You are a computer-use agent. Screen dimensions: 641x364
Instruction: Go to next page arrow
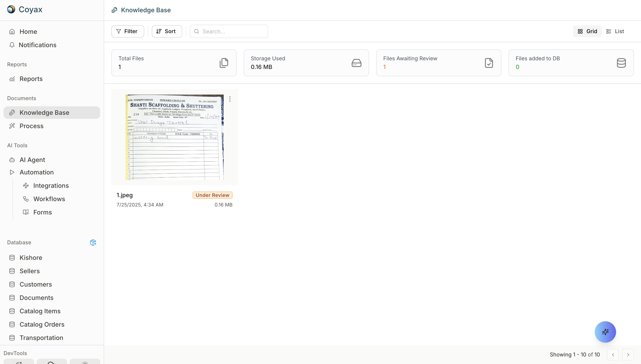(x=628, y=354)
